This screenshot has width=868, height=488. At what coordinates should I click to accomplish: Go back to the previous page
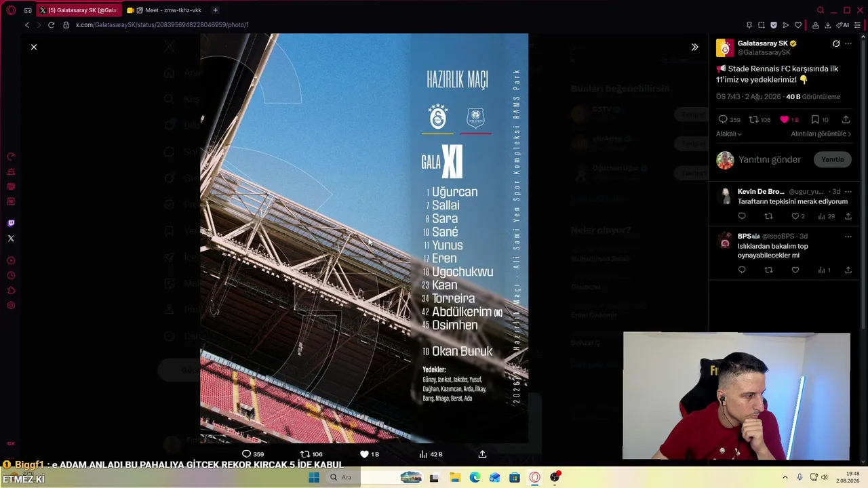[x=27, y=25]
